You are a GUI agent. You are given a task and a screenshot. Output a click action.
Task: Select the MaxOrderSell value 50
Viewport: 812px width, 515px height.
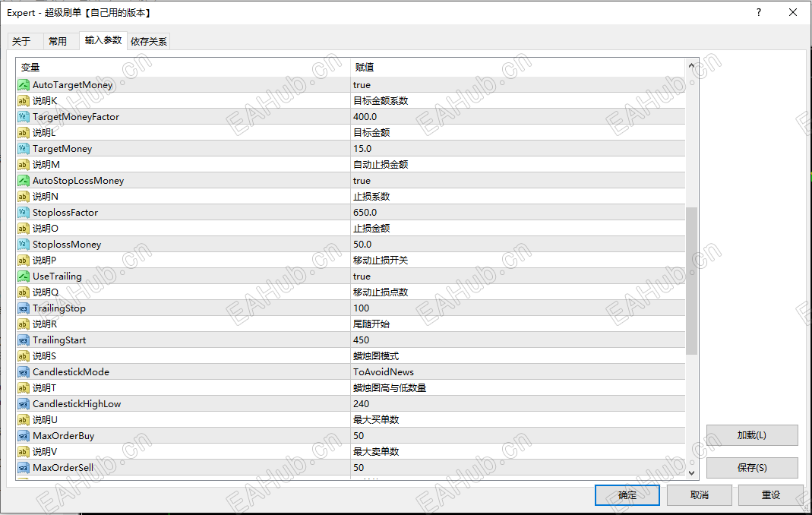pyautogui.click(x=518, y=468)
